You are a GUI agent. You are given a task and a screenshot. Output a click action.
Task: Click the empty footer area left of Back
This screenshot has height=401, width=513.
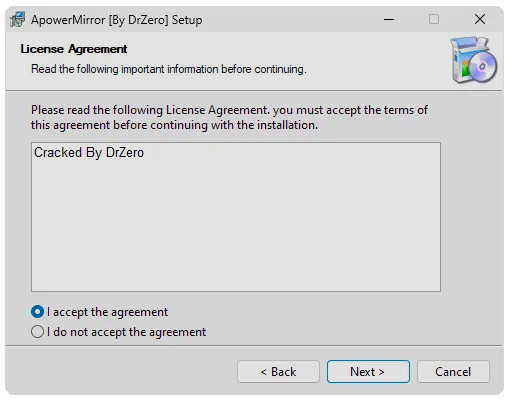[122, 371]
